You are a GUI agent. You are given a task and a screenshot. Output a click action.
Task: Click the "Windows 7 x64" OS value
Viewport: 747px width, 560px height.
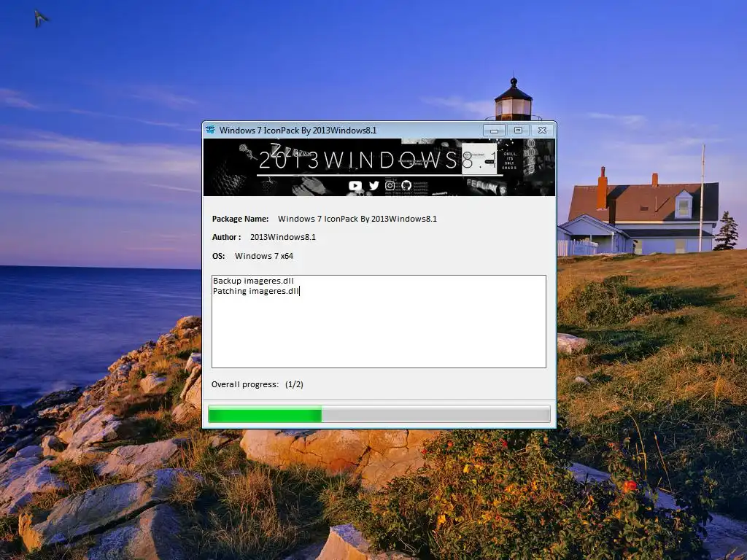tap(264, 256)
